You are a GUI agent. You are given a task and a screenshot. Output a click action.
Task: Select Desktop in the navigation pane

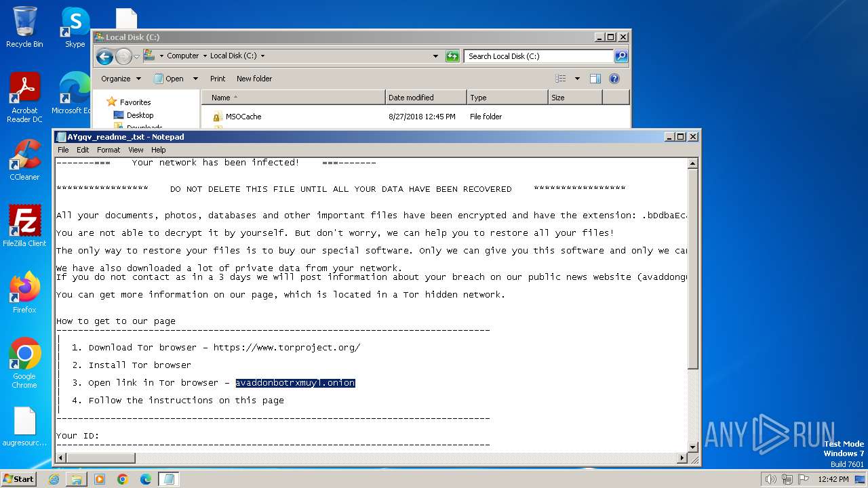(140, 115)
